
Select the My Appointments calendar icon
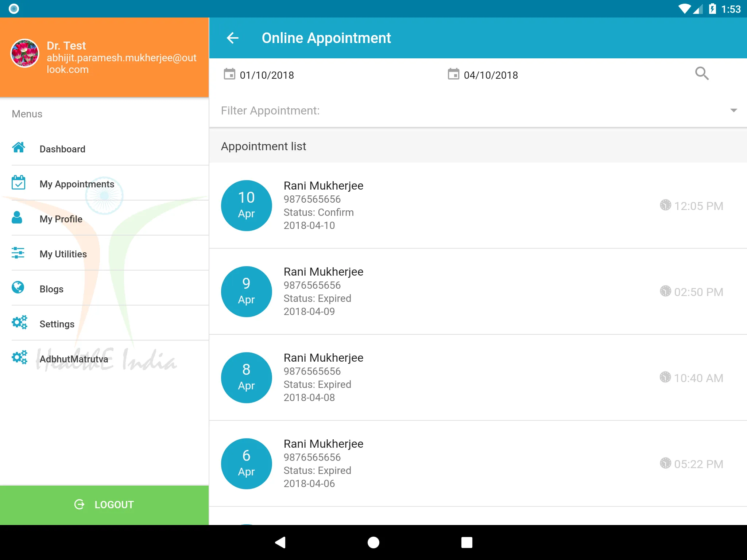click(x=18, y=183)
